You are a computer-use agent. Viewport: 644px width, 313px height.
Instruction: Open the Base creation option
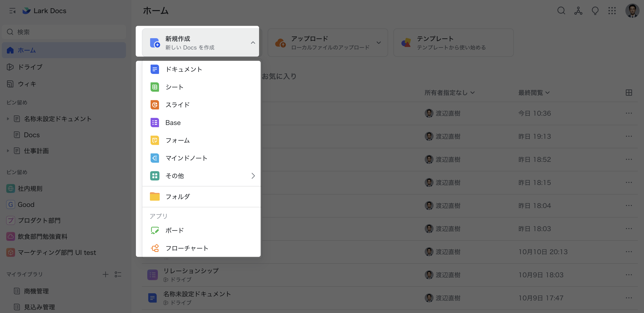coord(173,123)
